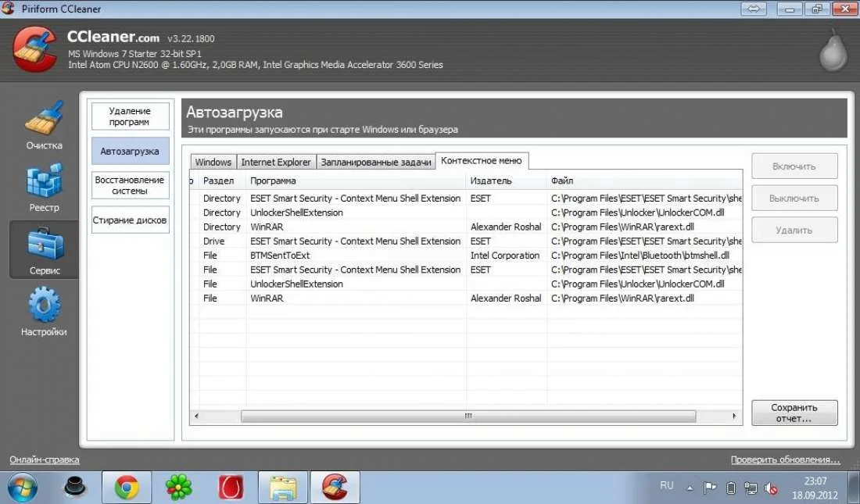860x504 pixels.
Task: Click the Выключить button
Action: (794, 198)
